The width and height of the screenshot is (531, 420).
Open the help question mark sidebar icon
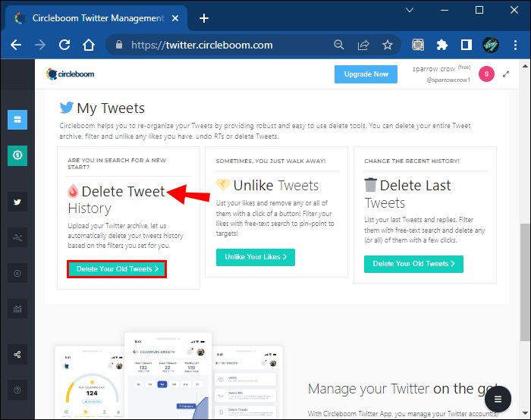17,390
